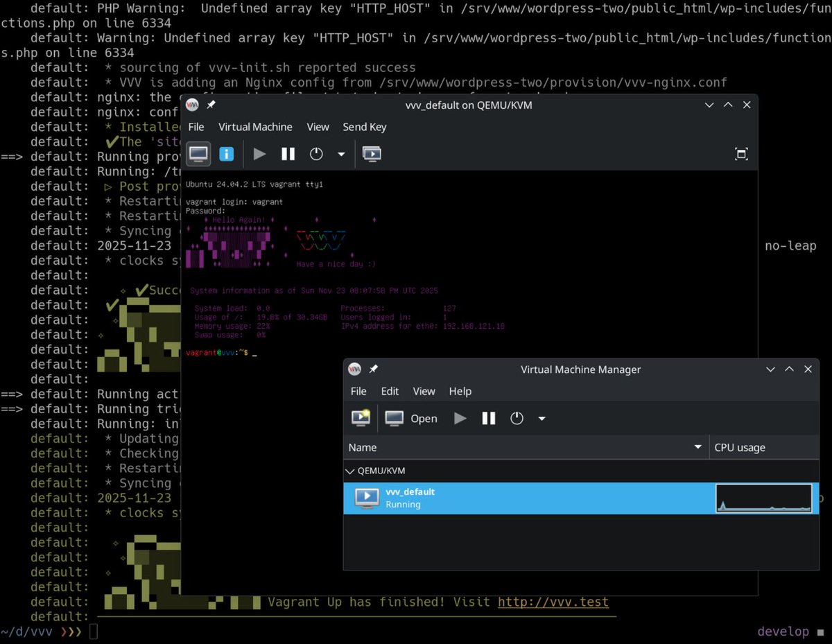Show virtual hardware details in the vvv_default window
The width and height of the screenshot is (832, 644).
pyautogui.click(x=226, y=154)
